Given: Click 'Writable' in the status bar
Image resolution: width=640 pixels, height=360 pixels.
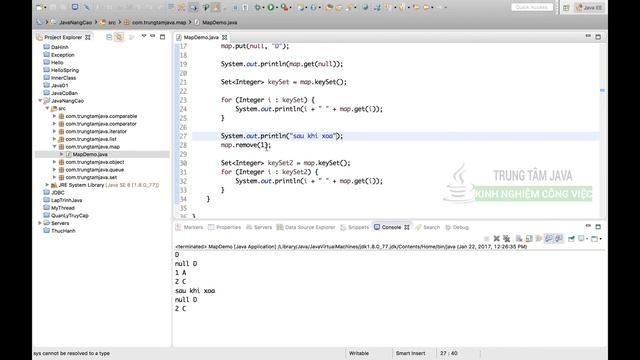Looking at the screenshot, I should pos(359,353).
